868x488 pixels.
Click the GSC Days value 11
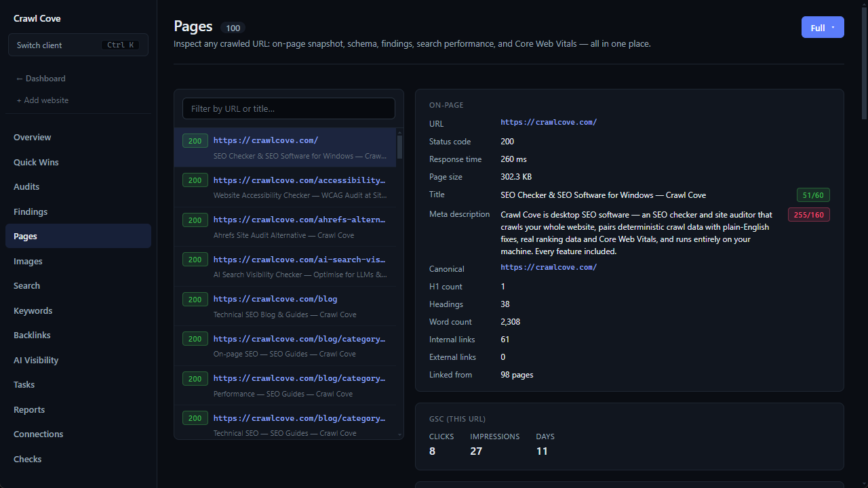pos(542,451)
